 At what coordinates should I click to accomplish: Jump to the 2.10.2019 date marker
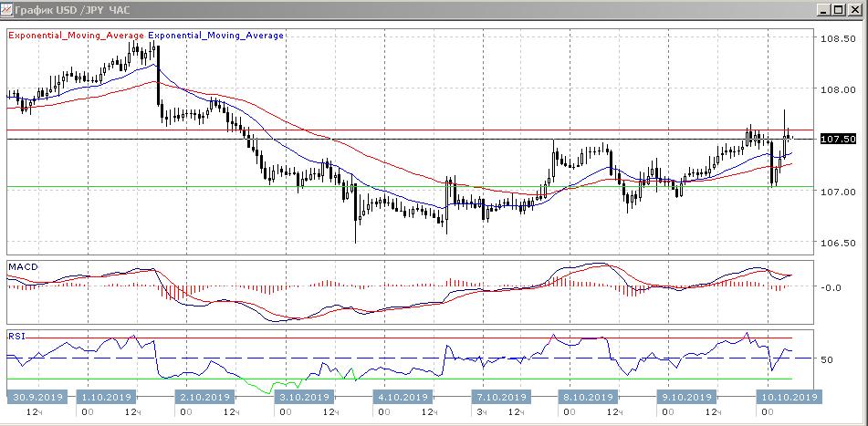204,397
